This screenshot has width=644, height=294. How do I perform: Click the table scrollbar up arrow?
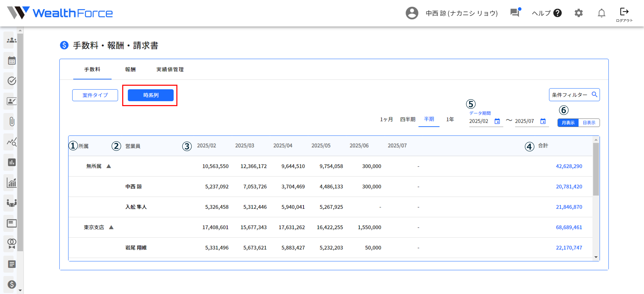tap(596, 140)
